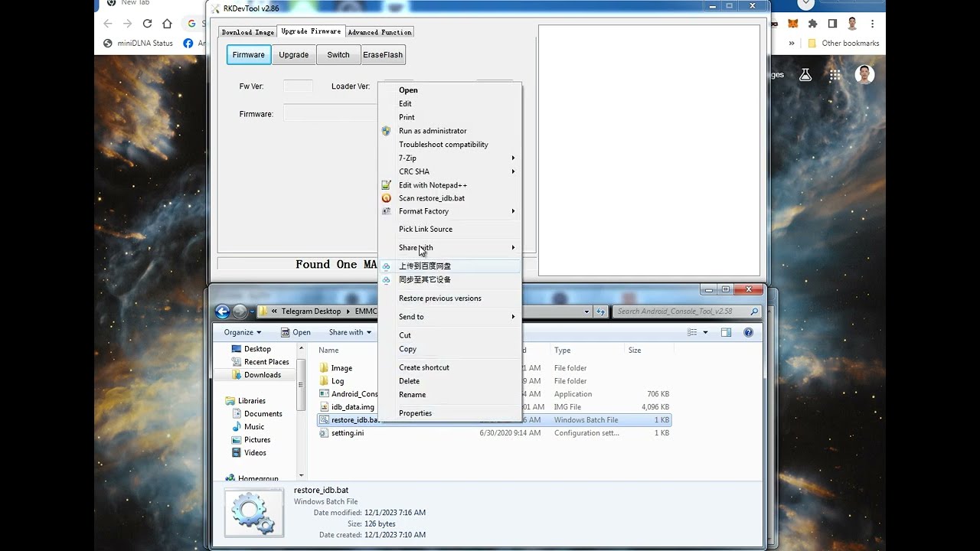Click the EraseFlash button
Screen dimensions: 980x551
pos(383,55)
